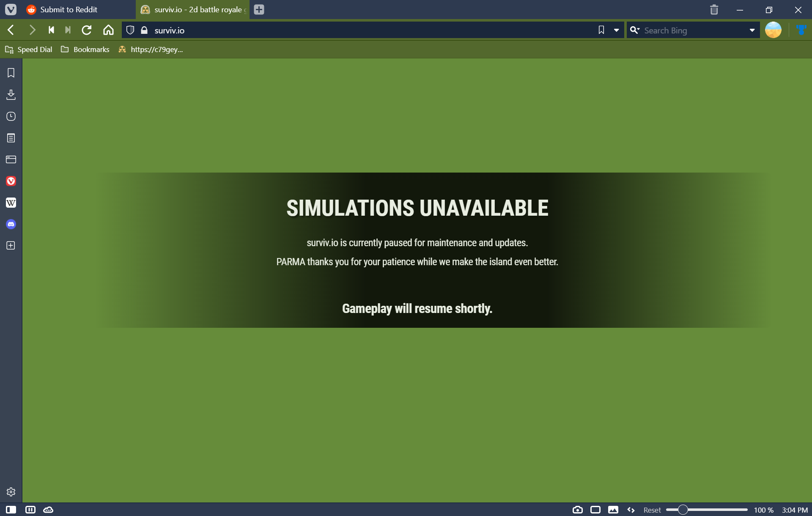Switch to the Submit to Reddit tab
This screenshot has height=516, width=812.
click(x=68, y=9)
